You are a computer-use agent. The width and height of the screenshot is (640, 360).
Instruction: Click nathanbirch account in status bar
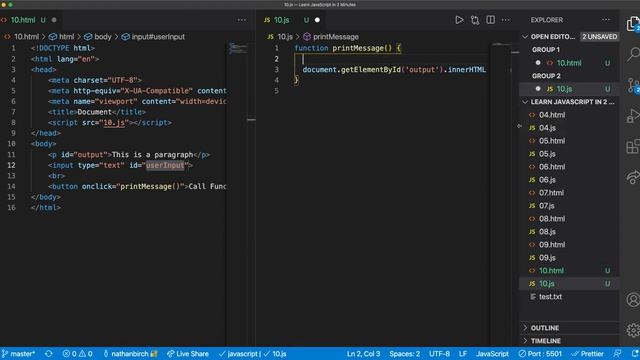[130, 354]
